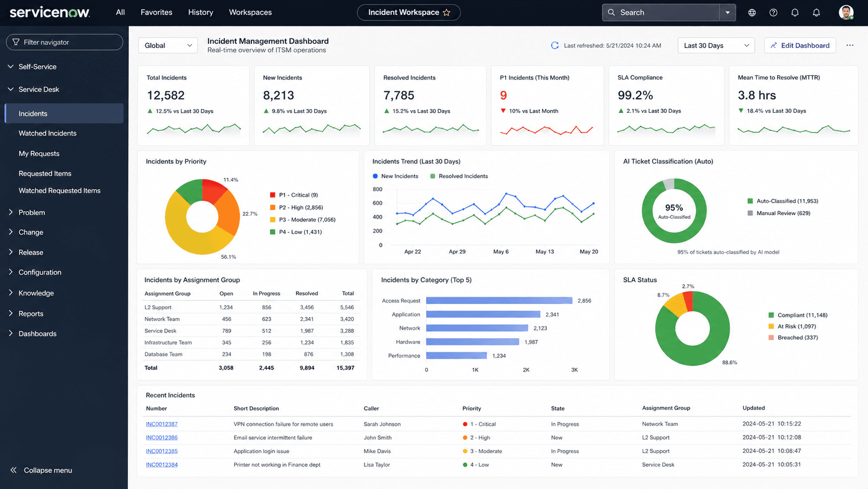Click the pencil icon in Edit Dashboard

coord(774,45)
